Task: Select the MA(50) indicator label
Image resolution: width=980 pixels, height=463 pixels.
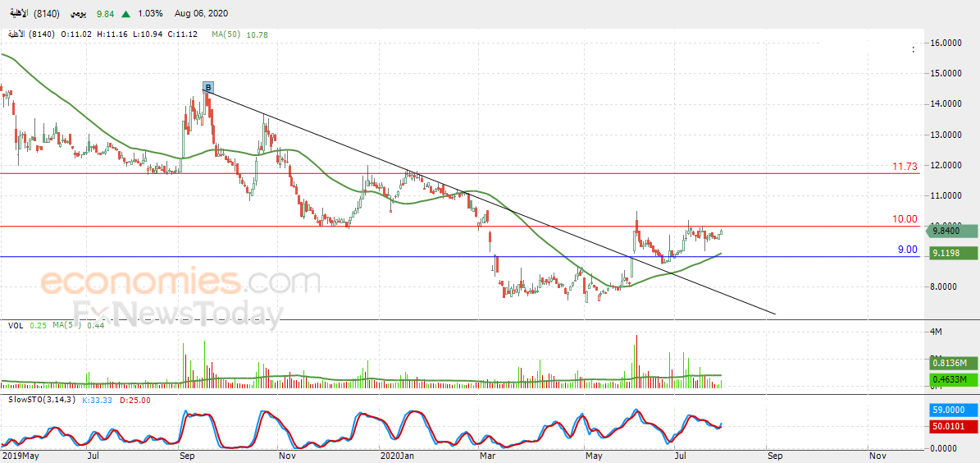Action: (x=226, y=34)
